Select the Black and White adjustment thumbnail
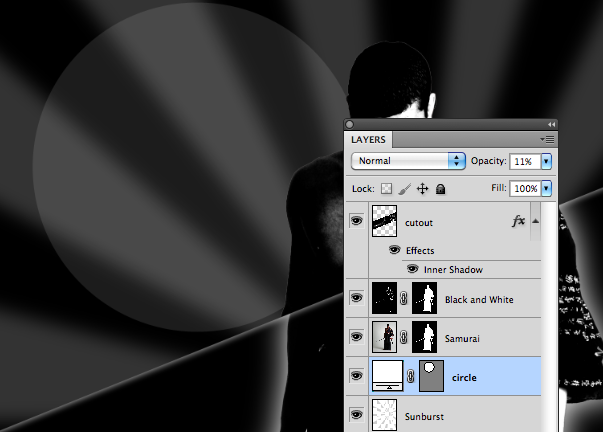 [384, 298]
